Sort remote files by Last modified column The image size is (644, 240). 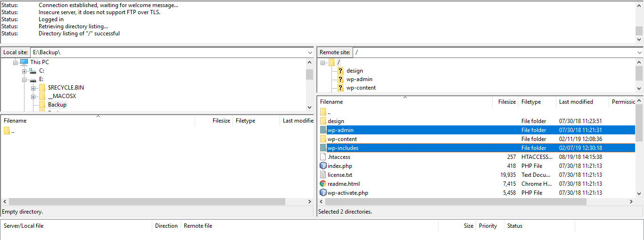[x=582, y=102]
